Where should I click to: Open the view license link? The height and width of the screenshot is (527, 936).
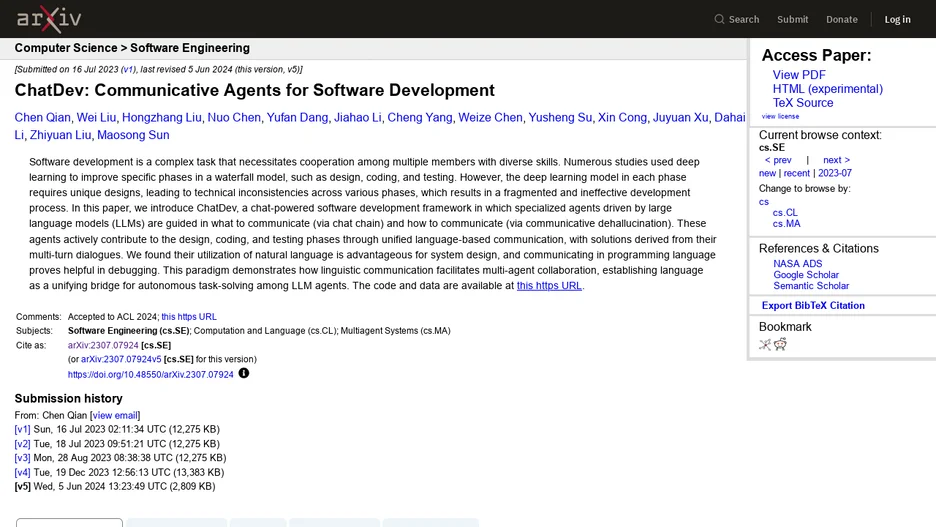[780, 116]
